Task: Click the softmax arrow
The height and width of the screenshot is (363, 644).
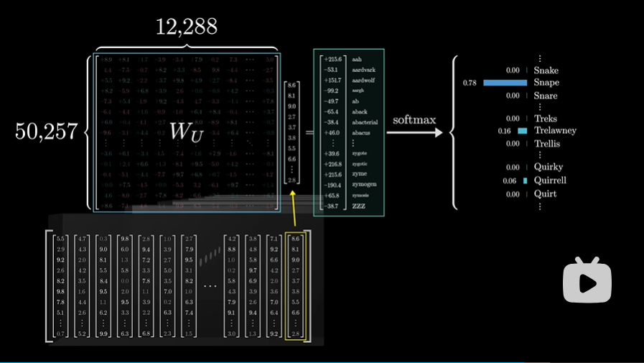Action: click(416, 133)
